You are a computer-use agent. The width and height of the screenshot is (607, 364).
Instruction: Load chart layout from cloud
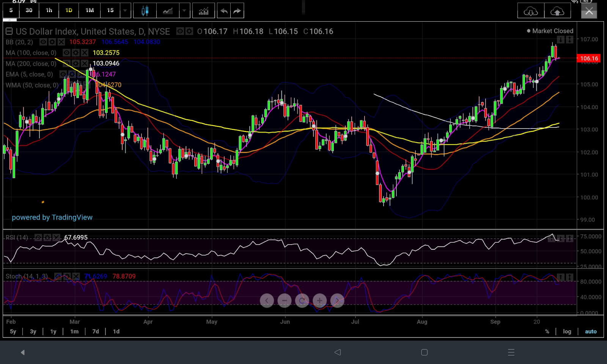click(531, 11)
